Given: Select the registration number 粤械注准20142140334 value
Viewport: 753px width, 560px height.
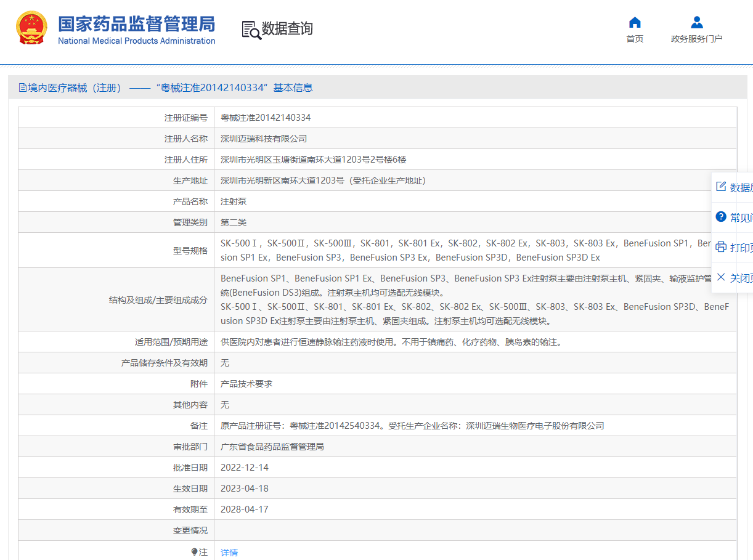Looking at the screenshot, I should (266, 118).
